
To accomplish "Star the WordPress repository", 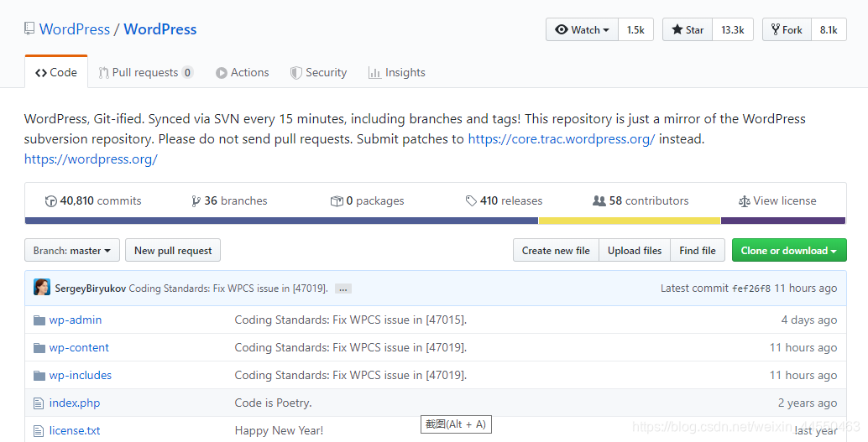I will 688,30.
